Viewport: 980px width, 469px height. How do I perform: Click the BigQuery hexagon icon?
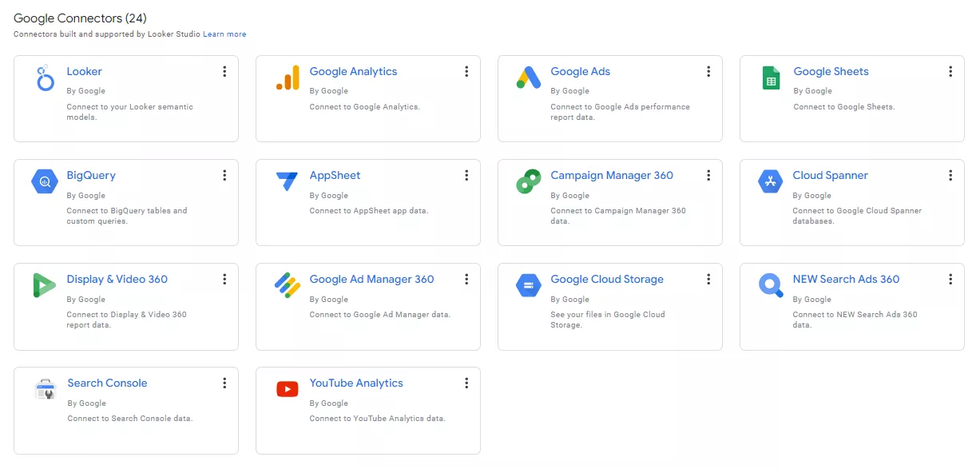click(46, 182)
